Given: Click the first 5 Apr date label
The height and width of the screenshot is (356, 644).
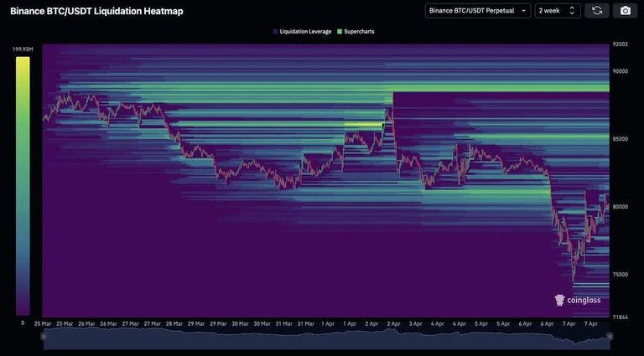Looking at the screenshot, I should pyautogui.click(x=481, y=323).
